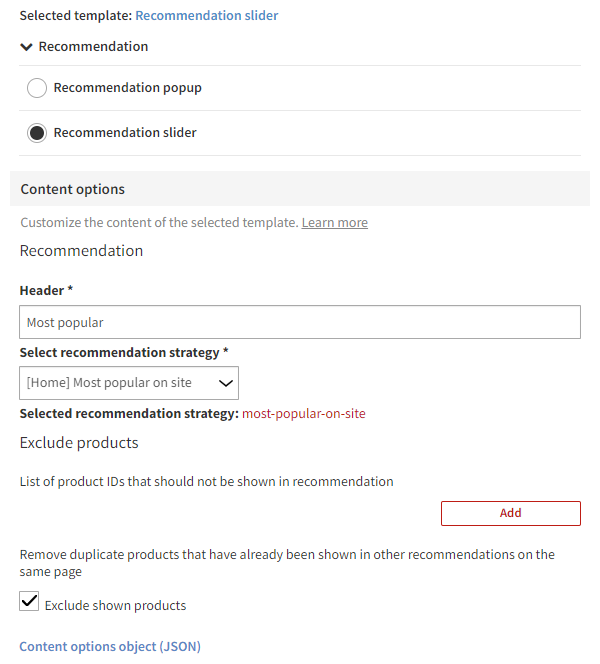Click the strategy dropdown's down arrow
Viewport: 600px width, 664px height.
pos(227,383)
